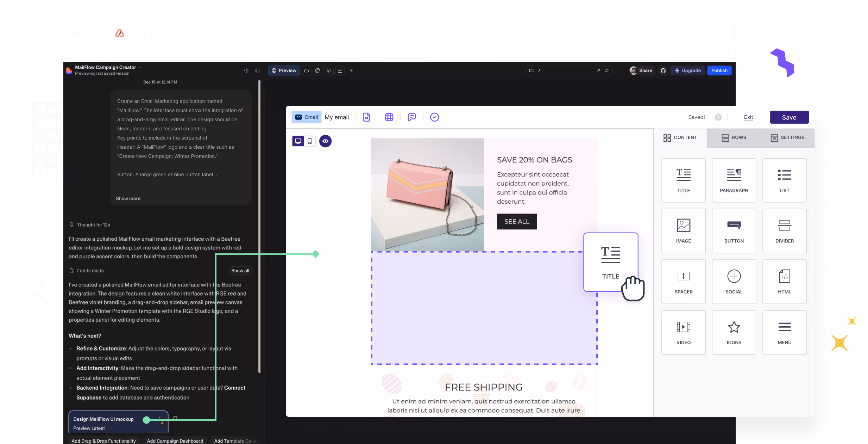Switch preview to mobile view
This screenshot has height=444, width=868.
(309, 141)
